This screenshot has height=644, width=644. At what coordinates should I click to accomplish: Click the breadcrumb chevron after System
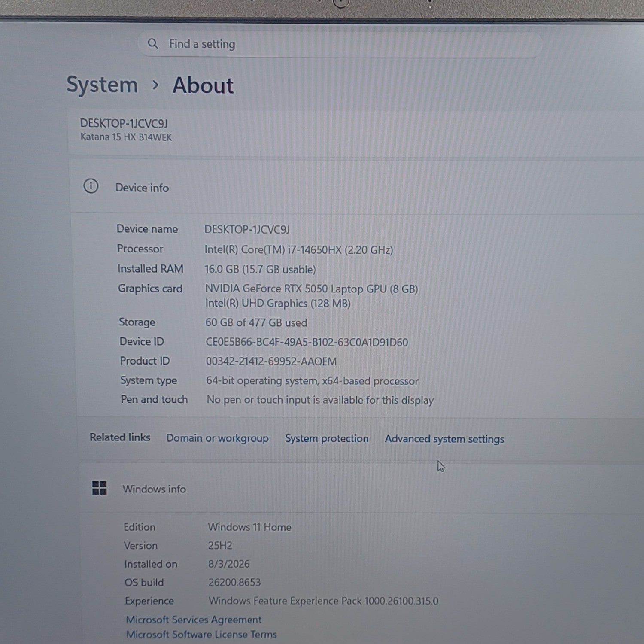(155, 85)
